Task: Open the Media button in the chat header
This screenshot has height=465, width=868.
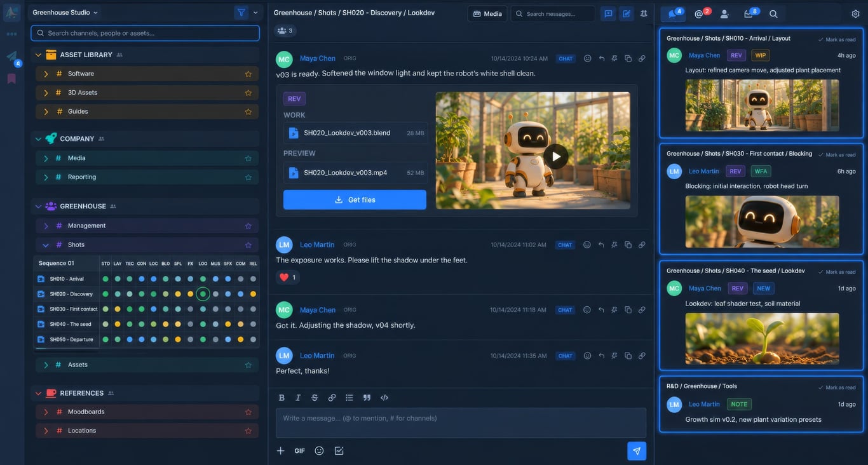Action: click(x=487, y=13)
